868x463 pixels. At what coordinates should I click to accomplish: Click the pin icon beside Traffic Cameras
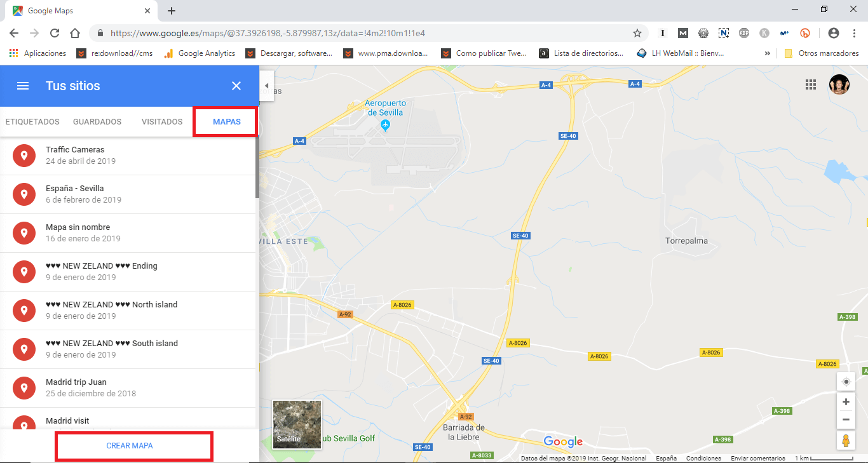point(24,156)
